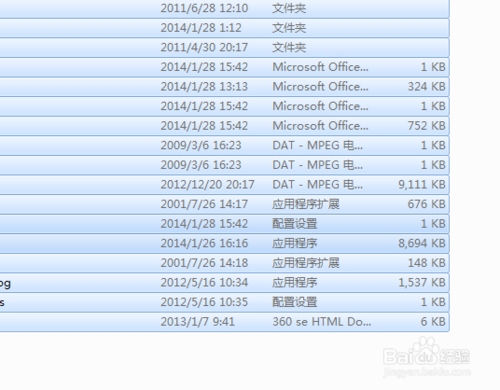This screenshot has width=500, height=390.
Task: Click the 752 KB file size cell
Action: (x=427, y=126)
